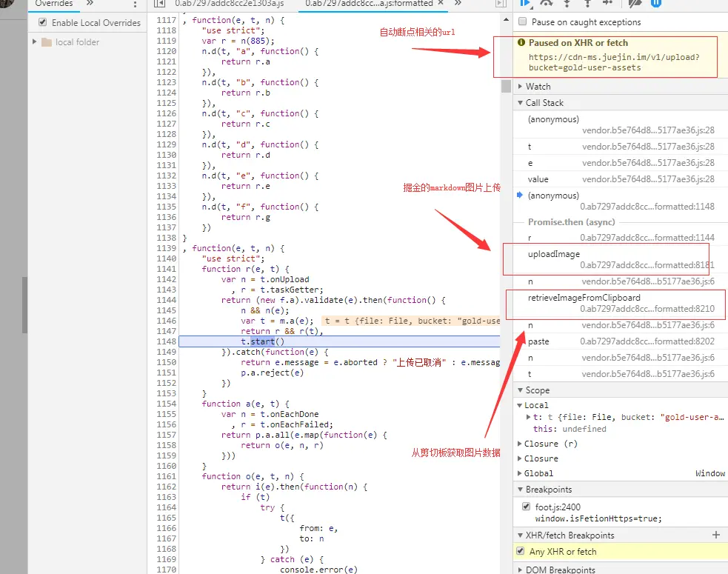Open the formatted:8202 source link
728x574 pixels.
(x=647, y=341)
